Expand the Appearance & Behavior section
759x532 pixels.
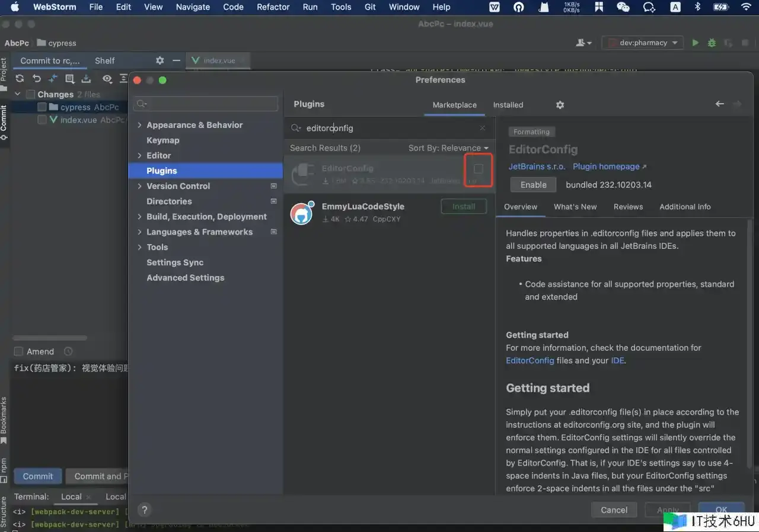pyautogui.click(x=139, y=125)
